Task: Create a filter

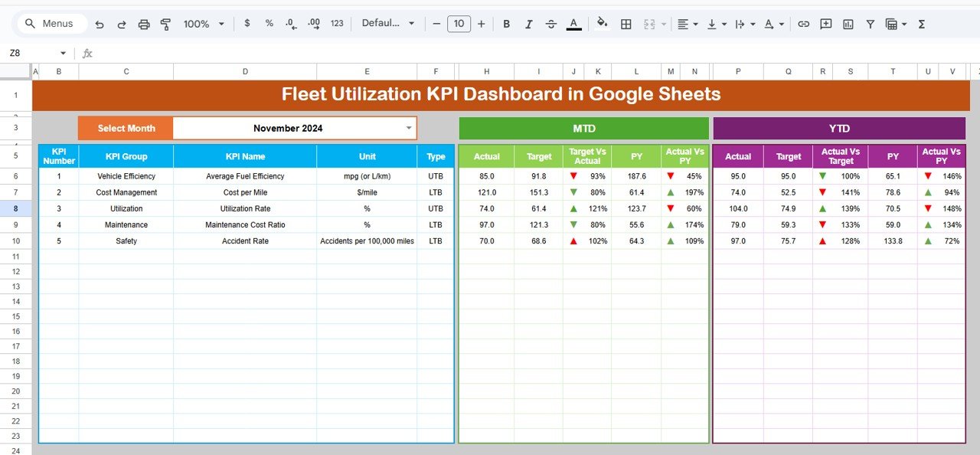Action: click(871, 24)
